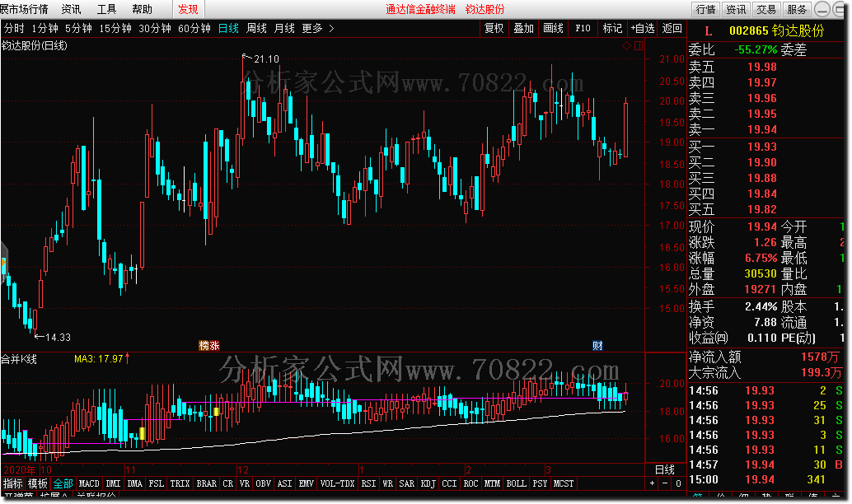This screenshot has height=504, width=852.
Task: Select the 指标 tab at bottom left
Action: [13, 483]
